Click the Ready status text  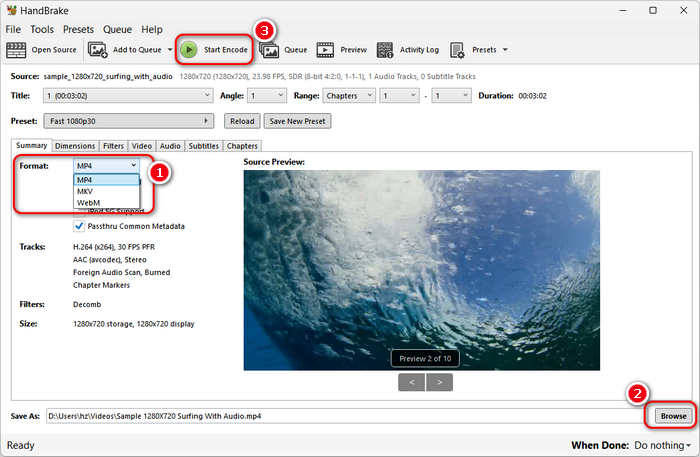pos(21,445)
